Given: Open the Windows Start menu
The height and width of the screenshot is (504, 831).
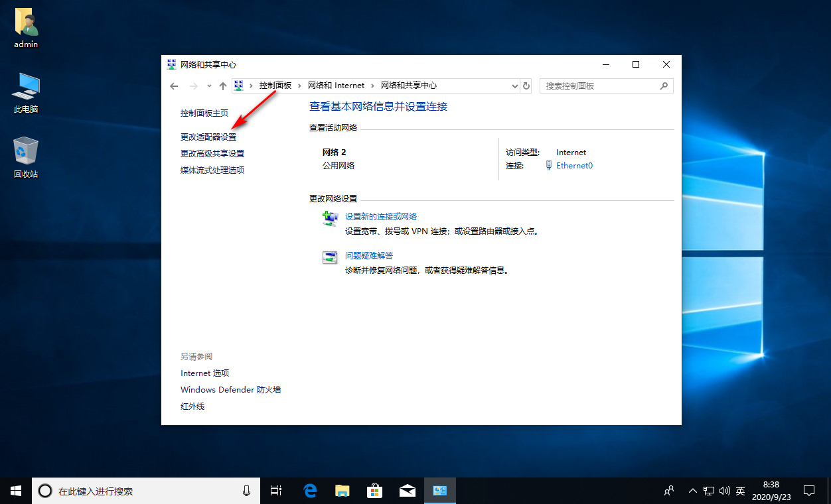Looking at the screenshot, I should [x=15, y=491].
